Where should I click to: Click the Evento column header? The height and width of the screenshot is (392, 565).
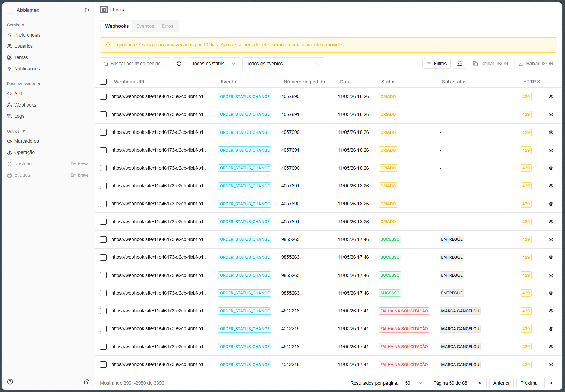pyautogui.click(x=228, y=82)
